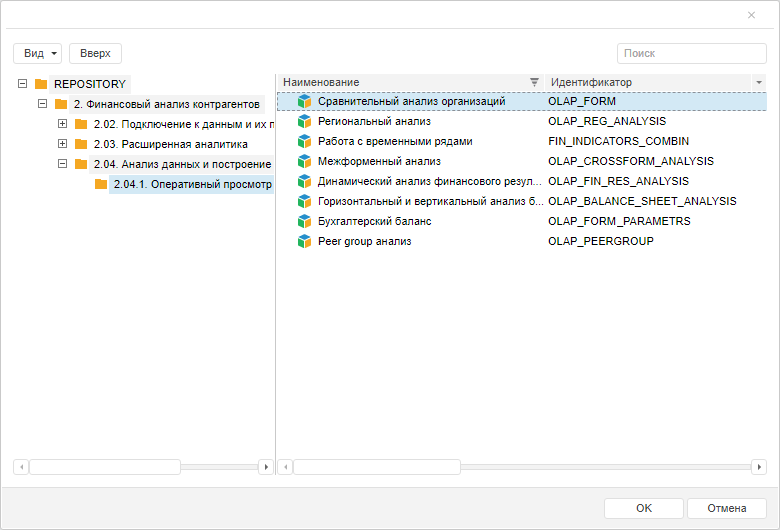Click the REPOSITORY folder icon

(x=41, y=84)
